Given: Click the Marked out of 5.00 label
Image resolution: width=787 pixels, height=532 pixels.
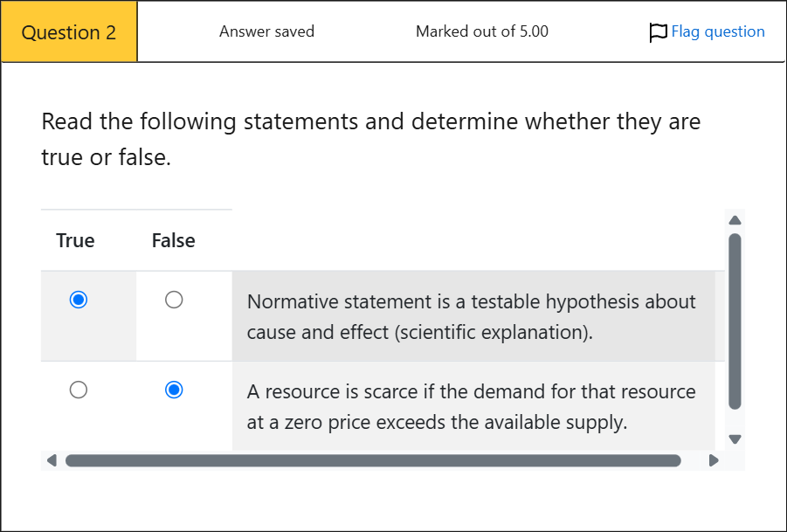Looking at the screenshot, I should tap(482, 32).
